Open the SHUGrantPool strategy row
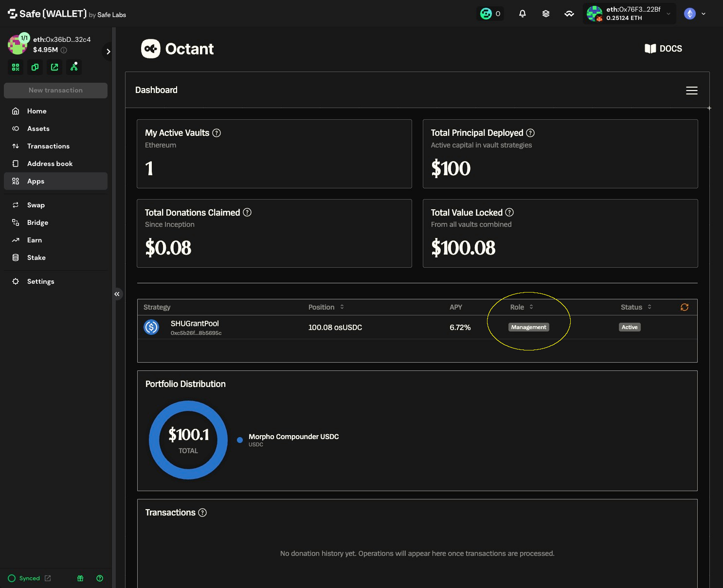The height and width of the screenshot is (588, 723). click(x=417, y=327)
